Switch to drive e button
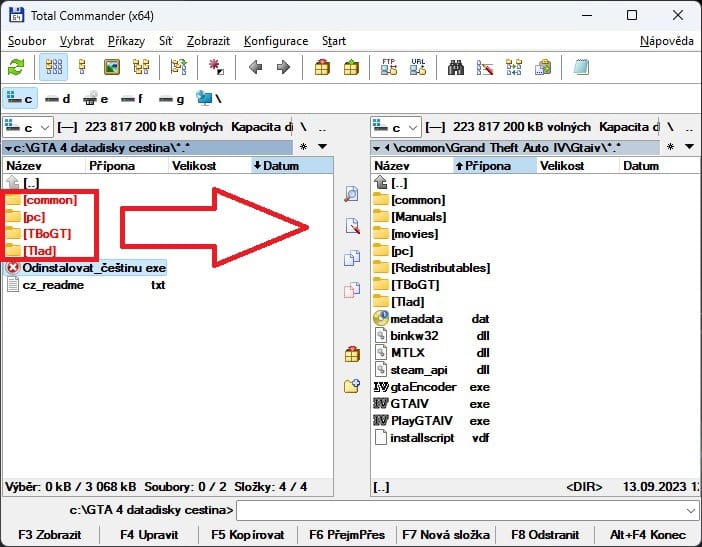The width and height of the screenshot is (702, 547). [95, 98]
